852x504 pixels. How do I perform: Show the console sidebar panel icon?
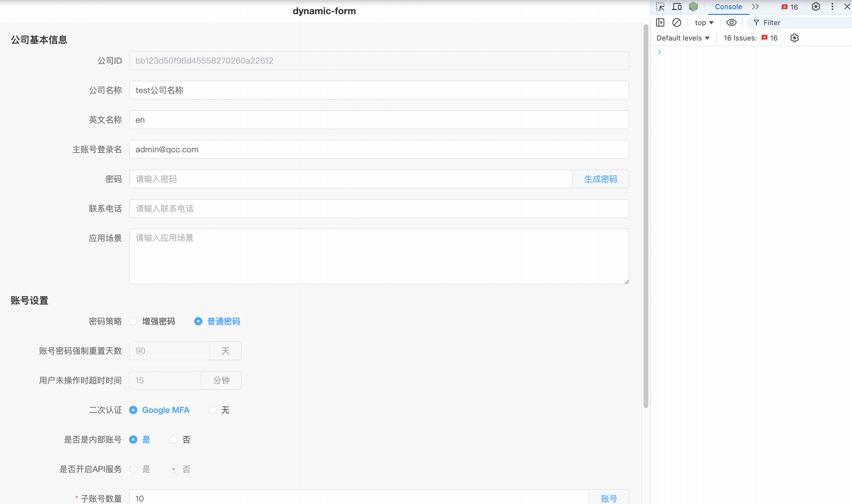click(x=660, y=23)
